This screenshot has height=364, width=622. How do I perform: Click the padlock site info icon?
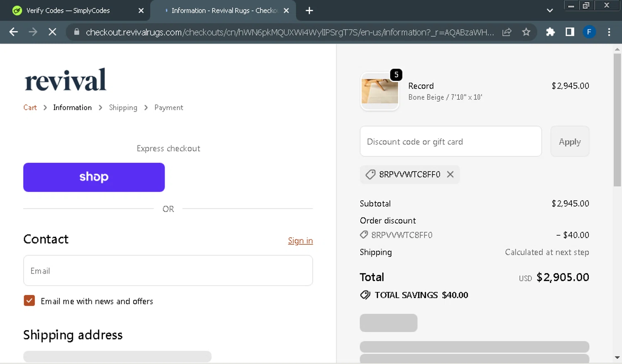pyautogui.click(x=76, y=32)
